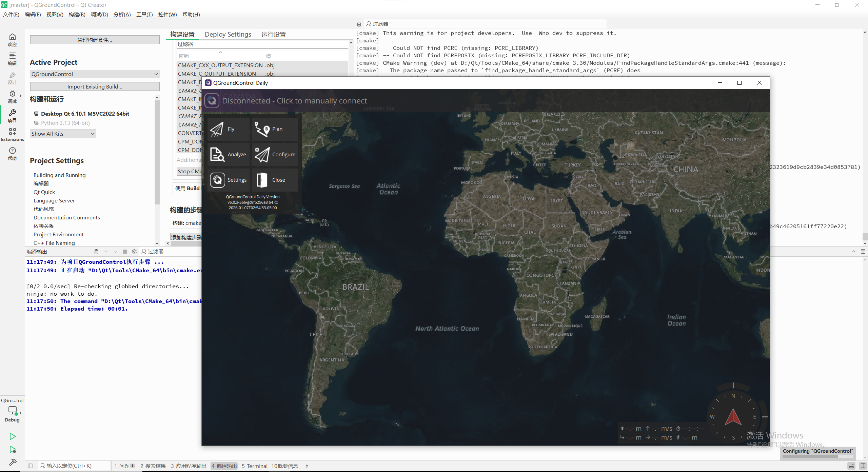
Task: Open the 构建(B) menu
Action: click(x=77, y=15)
